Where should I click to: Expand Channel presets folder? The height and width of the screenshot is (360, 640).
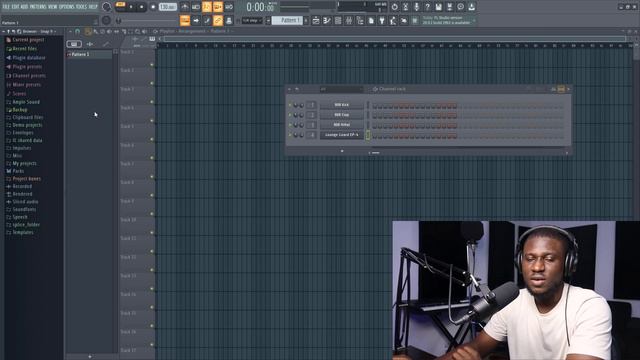29,76
